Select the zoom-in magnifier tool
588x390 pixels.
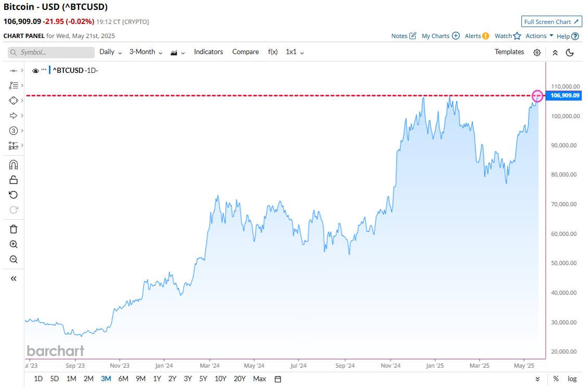pyautogui.click(x=13, y=244)
